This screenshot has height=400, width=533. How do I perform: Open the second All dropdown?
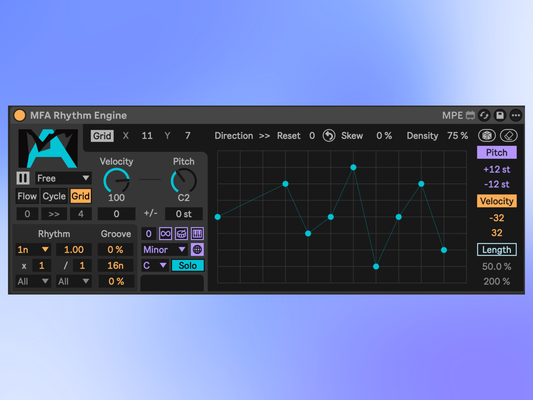[74, 281]
